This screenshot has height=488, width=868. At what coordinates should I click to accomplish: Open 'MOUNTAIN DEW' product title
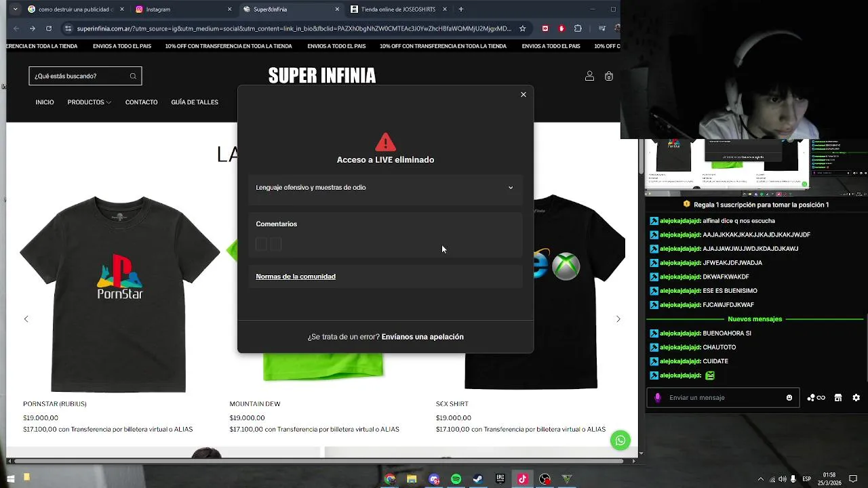[255, 404]
